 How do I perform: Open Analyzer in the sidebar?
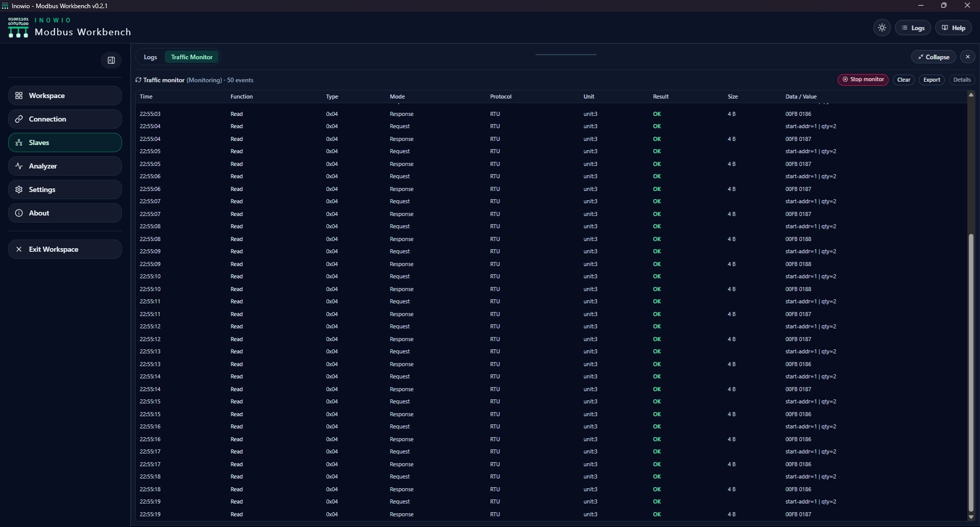point(65,166)
